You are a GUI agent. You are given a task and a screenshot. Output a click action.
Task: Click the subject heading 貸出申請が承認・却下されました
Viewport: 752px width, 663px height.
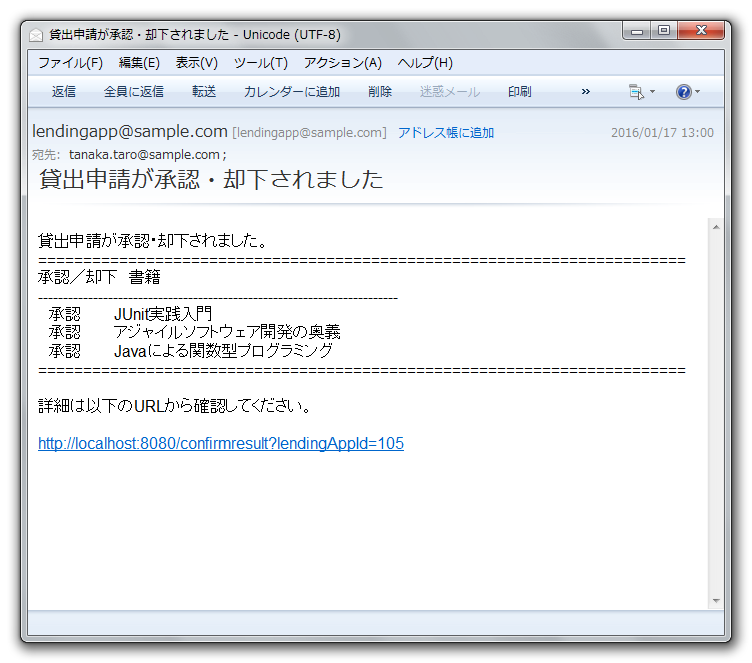coord(211,179)
